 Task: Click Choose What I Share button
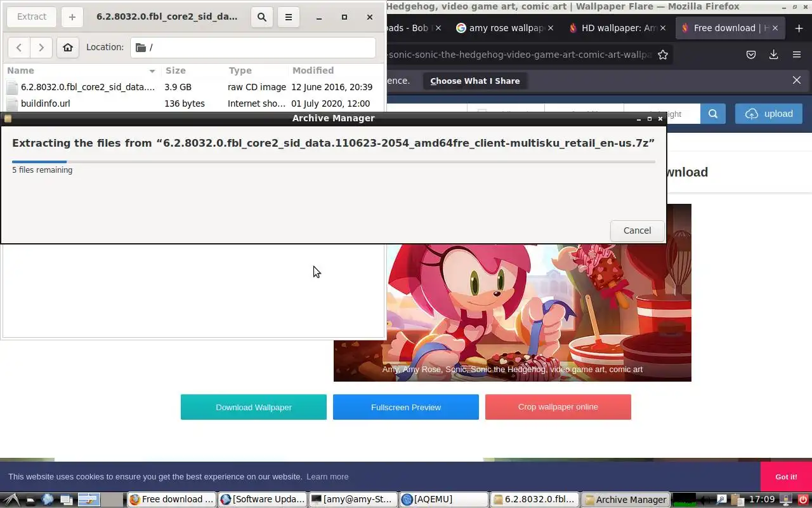coord(475,81)
